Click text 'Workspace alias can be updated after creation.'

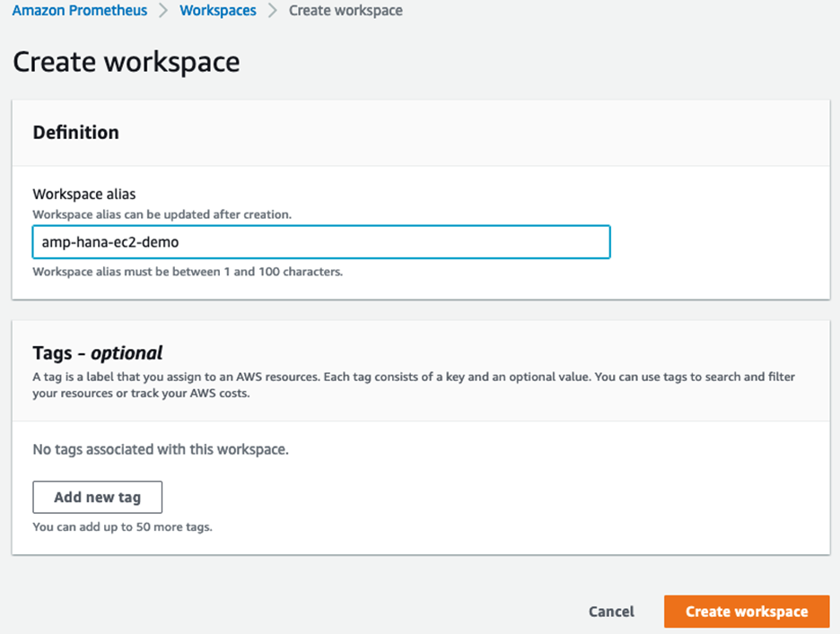pos(162,214)
